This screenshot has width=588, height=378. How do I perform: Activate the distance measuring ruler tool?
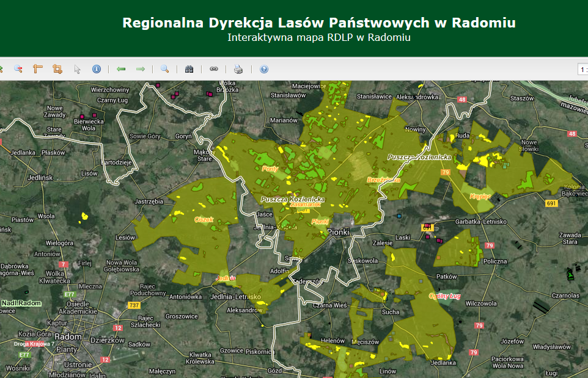pyautogui.click(x=37, y=70)
